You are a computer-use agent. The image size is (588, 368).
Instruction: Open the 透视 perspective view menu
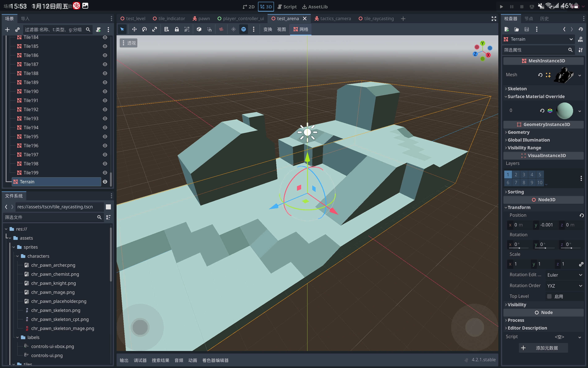coord(129,43)
